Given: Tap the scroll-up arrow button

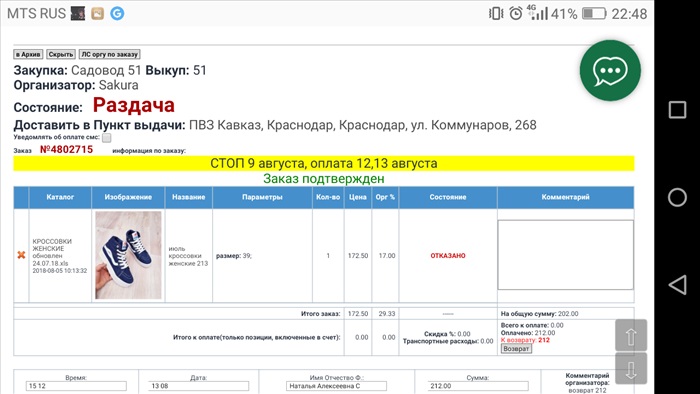Looking at the screenshot, I should tap(631, 336).
